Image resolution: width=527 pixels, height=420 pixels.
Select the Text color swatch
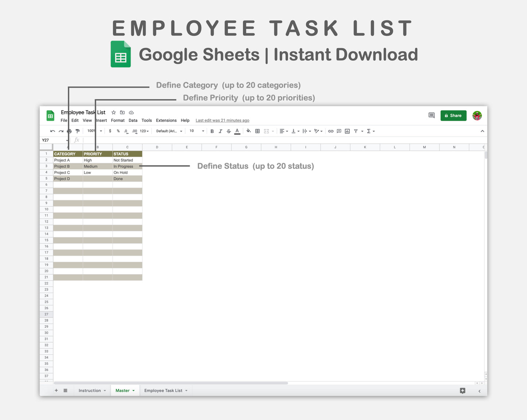click(237, 131)
